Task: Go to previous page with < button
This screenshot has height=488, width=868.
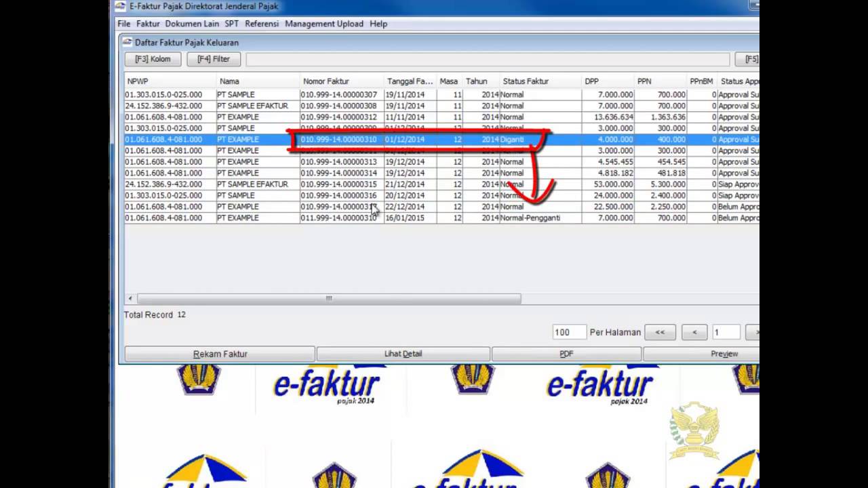Action: (694, 332)
